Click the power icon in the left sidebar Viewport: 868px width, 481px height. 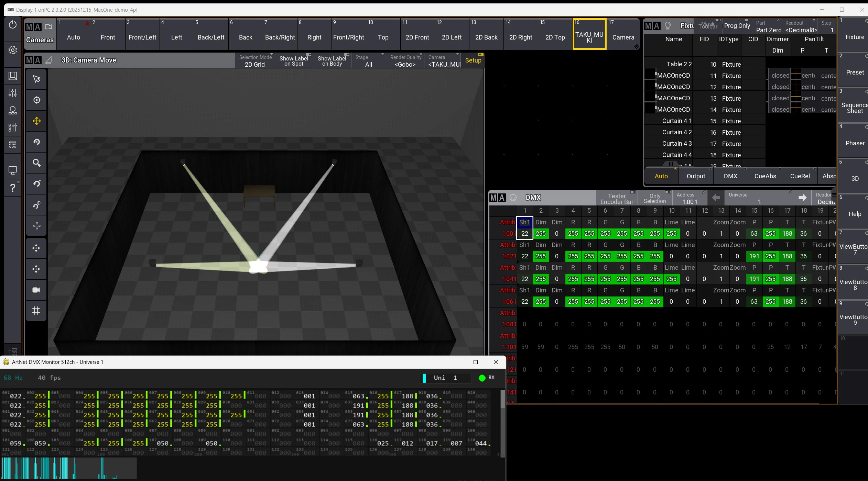13,25
